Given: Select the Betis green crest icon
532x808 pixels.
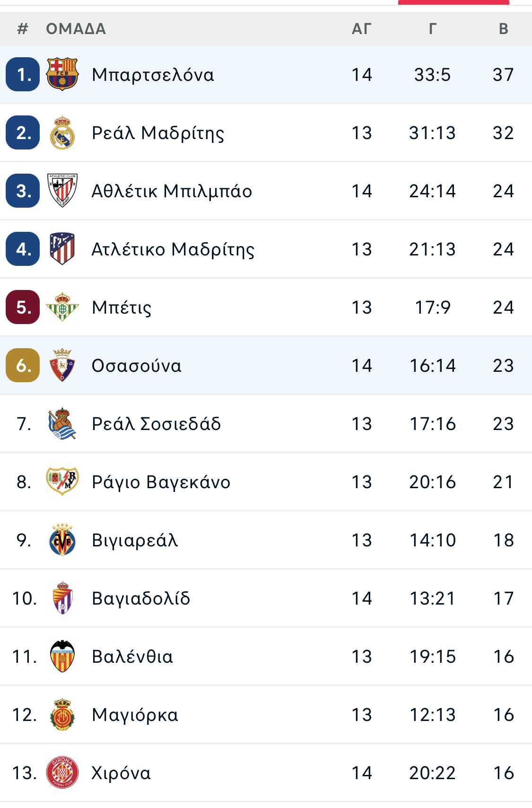Looking at the screenshot, I should (x=62, y=307).
